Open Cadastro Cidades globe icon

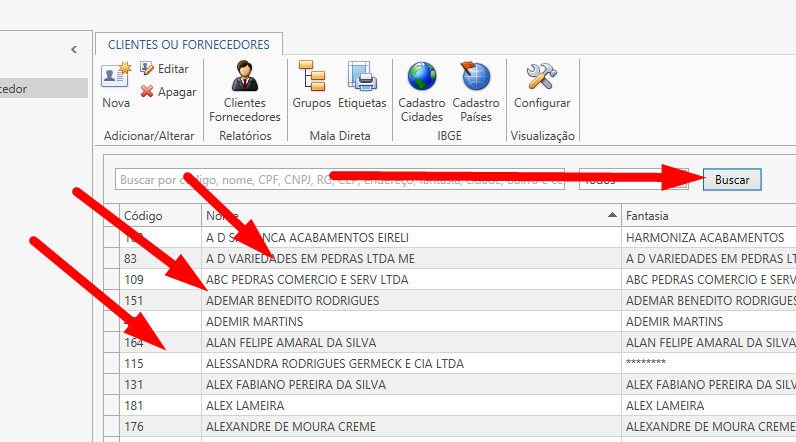(422, 77)
